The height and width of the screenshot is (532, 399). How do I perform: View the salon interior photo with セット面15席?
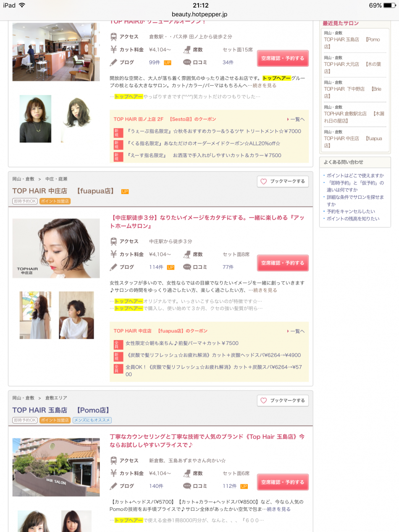click(56, 52)
